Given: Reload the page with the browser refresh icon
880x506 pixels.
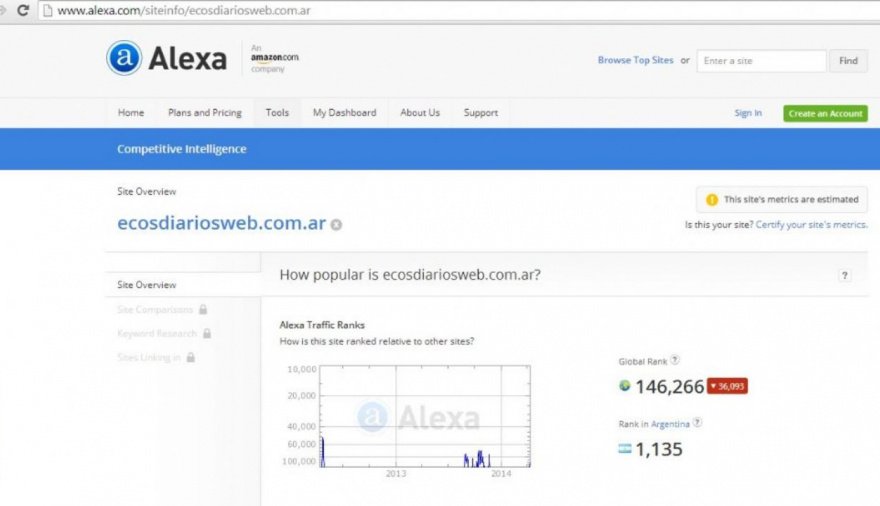Looking at the screenshot, I should click(x=22, y=10).
